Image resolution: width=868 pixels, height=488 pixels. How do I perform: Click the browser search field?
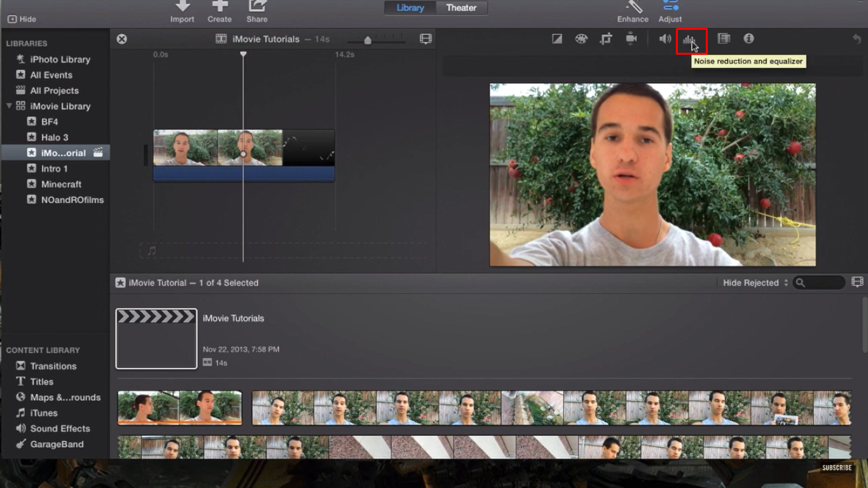[x=819, y=282]
